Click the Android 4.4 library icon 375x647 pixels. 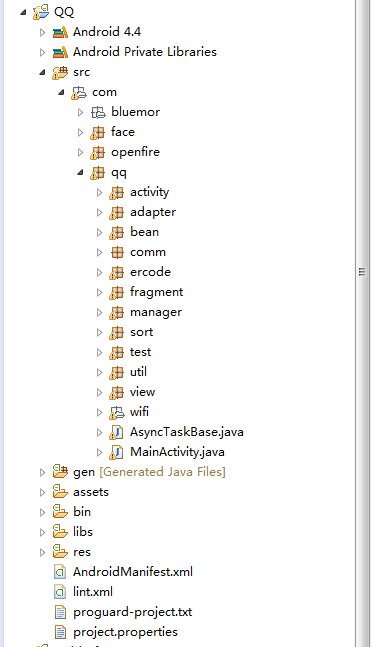(60, 32)
